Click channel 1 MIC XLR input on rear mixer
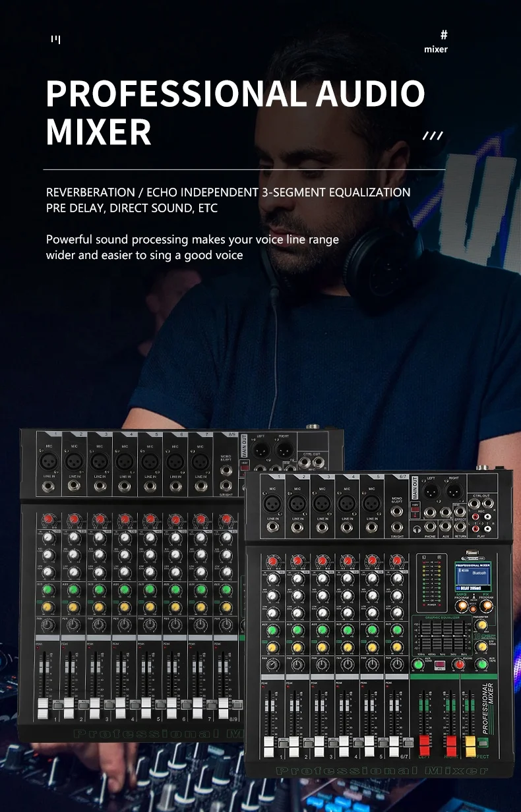 [x=48, y=461]
